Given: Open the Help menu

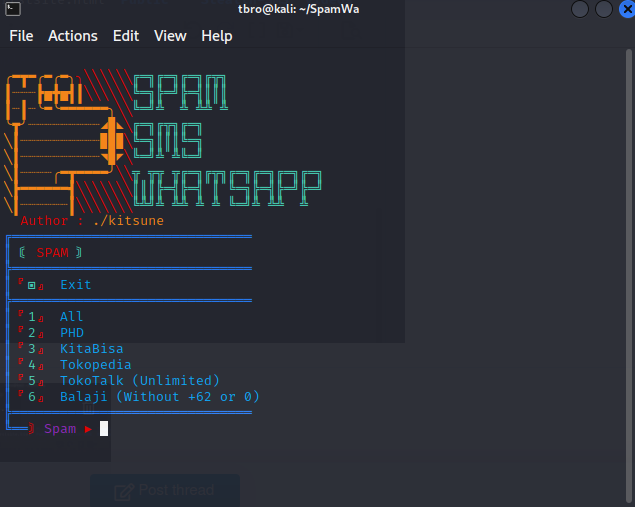Looking at the screenshot, I should coord(217,36).
